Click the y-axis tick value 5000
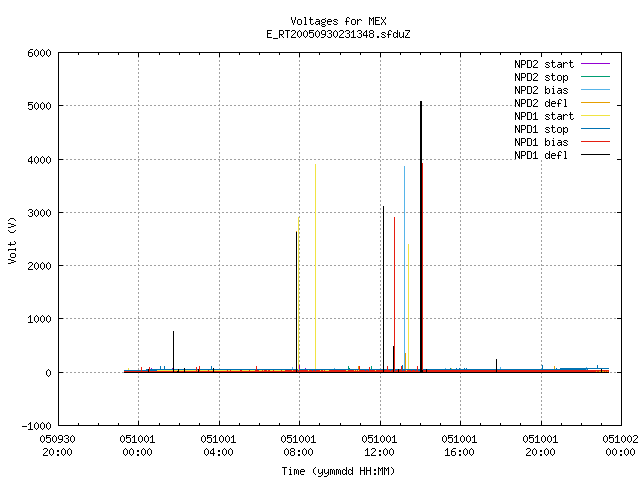This screenshot has height=480, width=640. [x=40, y=106]
